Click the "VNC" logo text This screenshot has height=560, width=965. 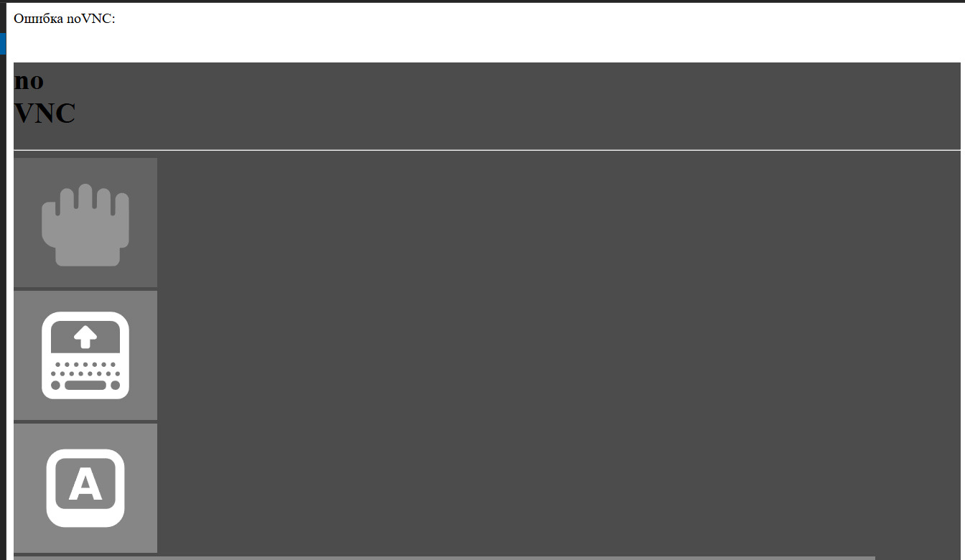(45, 113)
